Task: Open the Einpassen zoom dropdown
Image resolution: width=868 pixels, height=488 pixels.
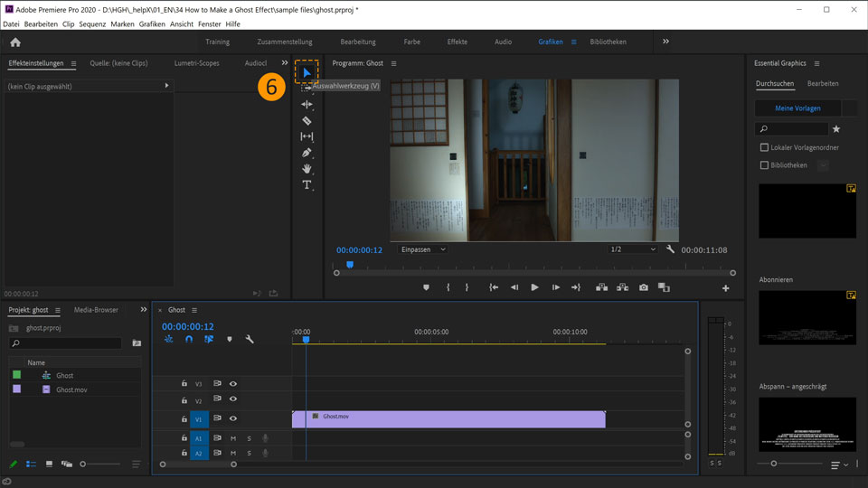Action: click(423, 249)
